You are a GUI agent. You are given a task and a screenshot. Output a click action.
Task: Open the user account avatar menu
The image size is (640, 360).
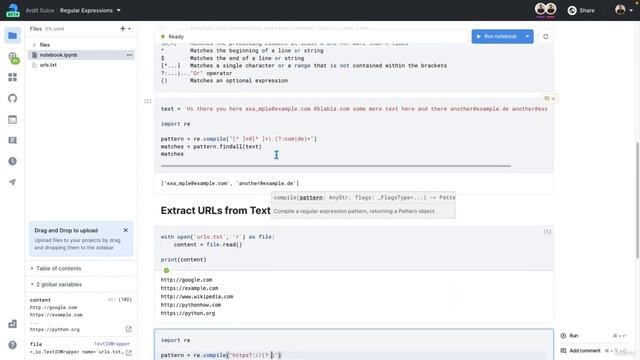point(624,10)
